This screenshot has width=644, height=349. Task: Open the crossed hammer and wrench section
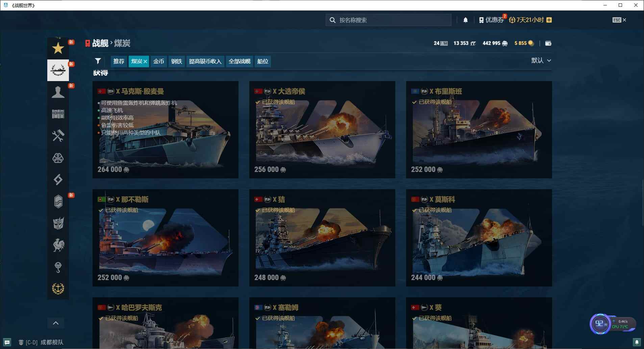[58, 136]
